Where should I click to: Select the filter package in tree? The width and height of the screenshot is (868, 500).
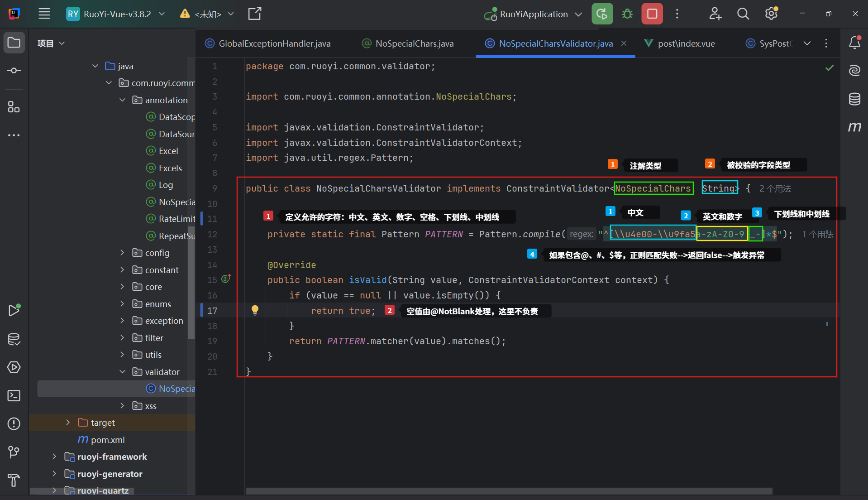click(148, 338)
